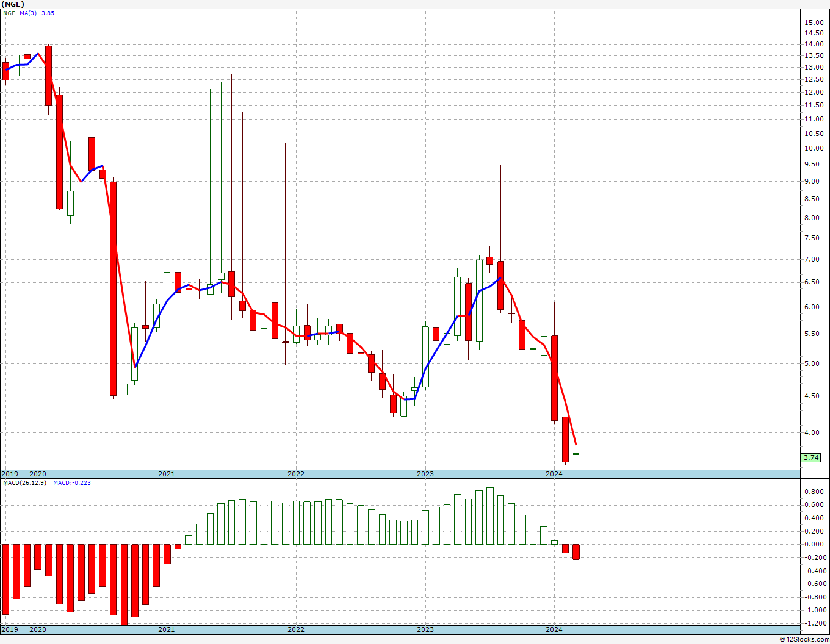
Task: Click the MA(3) indicator legend label
Action: [29, 13]
